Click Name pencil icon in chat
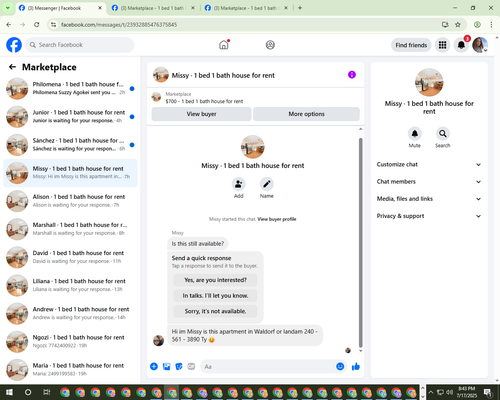 click(x=267, y=184)
